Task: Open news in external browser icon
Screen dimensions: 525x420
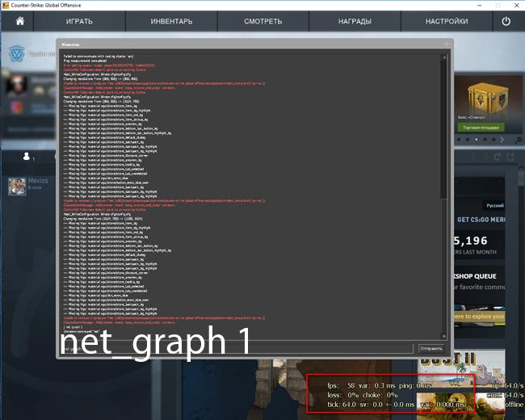Action: click(510, 157)
